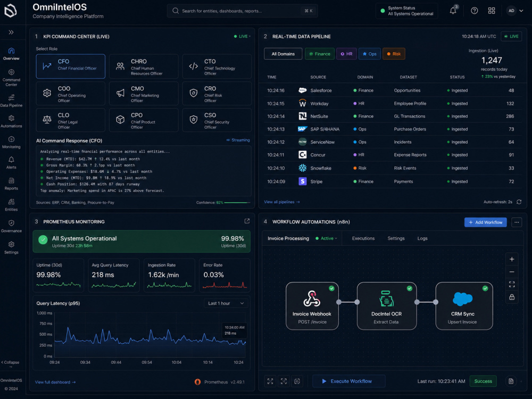Select the Invoice Webhook node
The height and width of the screenshot is (399, 532).
(x=312, y=306)
